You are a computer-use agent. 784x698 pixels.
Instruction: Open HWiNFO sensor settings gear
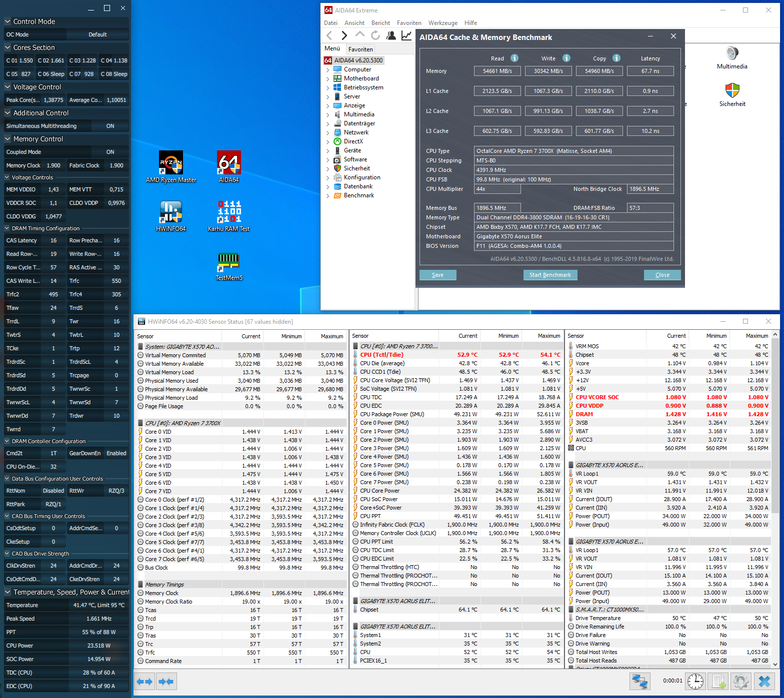tap(741, 682)
